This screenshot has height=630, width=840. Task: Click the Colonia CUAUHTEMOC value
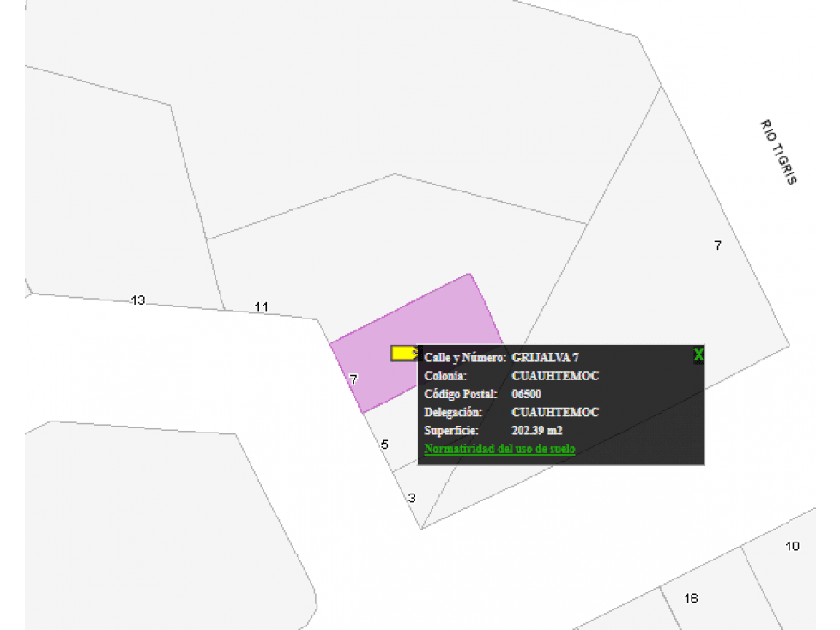[555, 376]
